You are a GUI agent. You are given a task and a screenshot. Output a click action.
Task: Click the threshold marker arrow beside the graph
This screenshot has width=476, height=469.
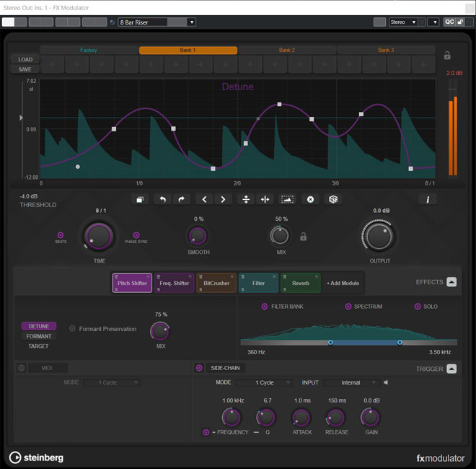click(21, 118)
